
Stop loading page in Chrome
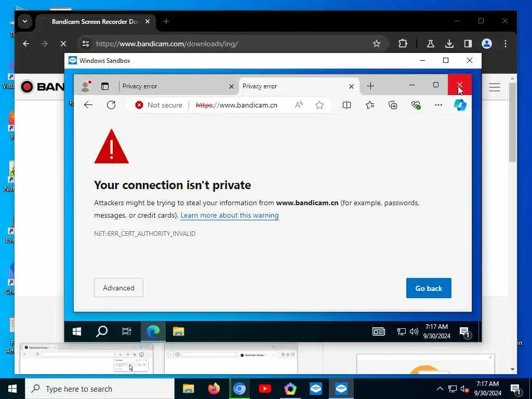(x=63, y=44)
